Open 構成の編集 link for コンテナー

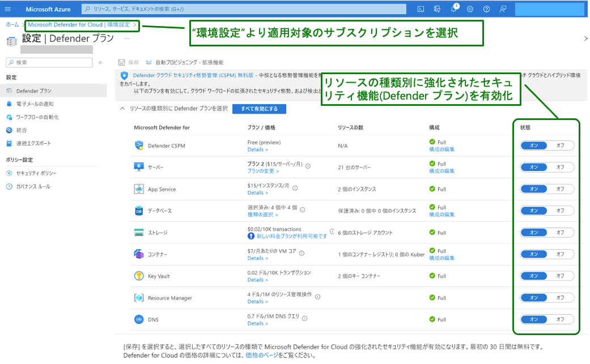pos(442,258)
